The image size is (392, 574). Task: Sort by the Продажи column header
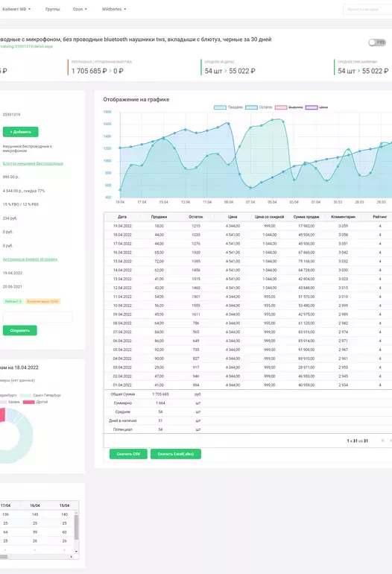click(159, 217)
